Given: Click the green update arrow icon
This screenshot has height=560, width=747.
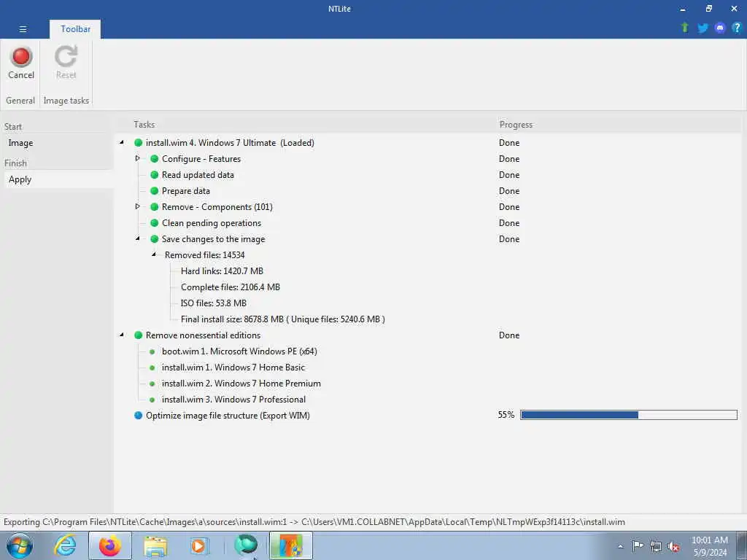Looking at the screenshot, I should point(685,28).
